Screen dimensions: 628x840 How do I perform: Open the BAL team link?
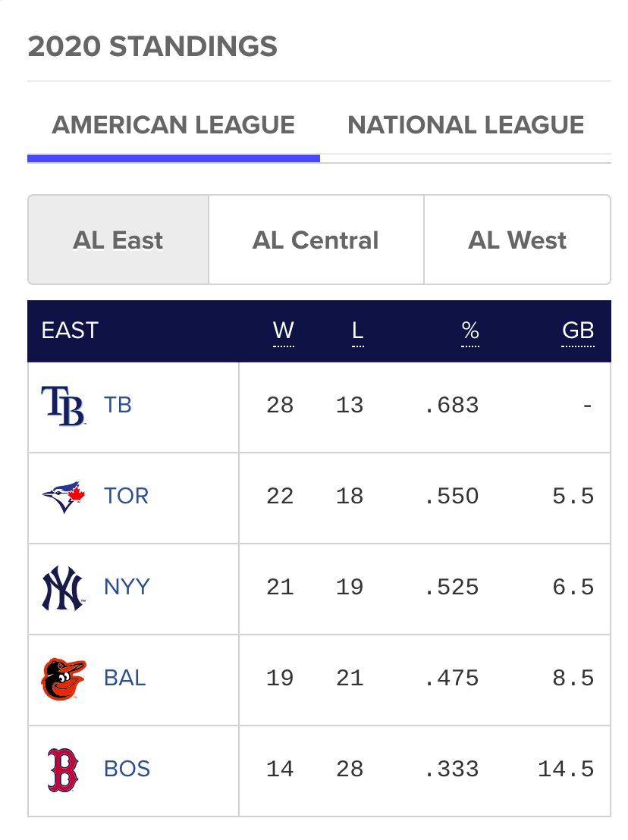124,678
